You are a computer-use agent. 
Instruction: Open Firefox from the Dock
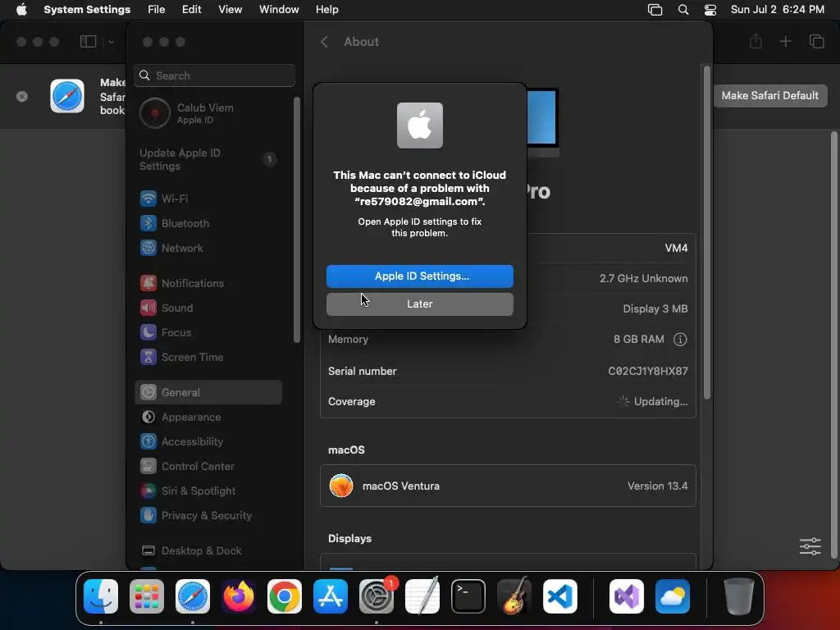(239, 596)
